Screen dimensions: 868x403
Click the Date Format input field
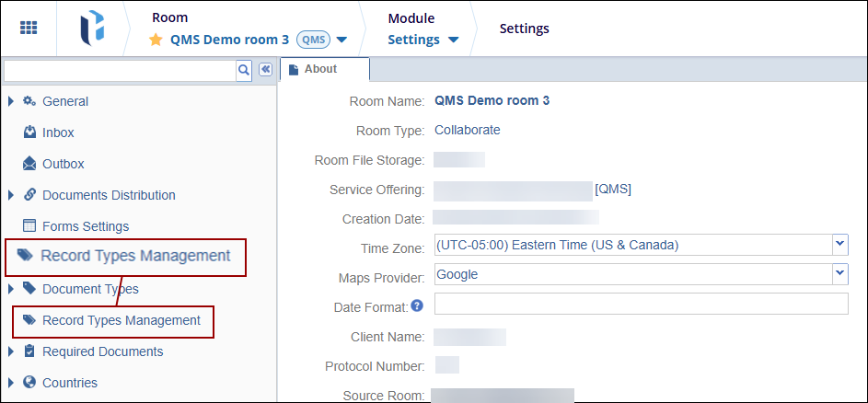(641, 305)
